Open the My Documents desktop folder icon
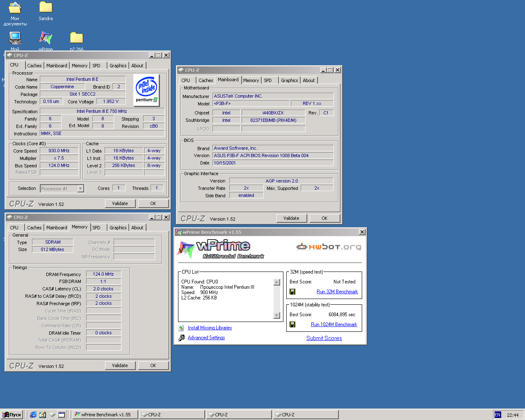Viewport: 525px width, 420px height. point(15,8)
